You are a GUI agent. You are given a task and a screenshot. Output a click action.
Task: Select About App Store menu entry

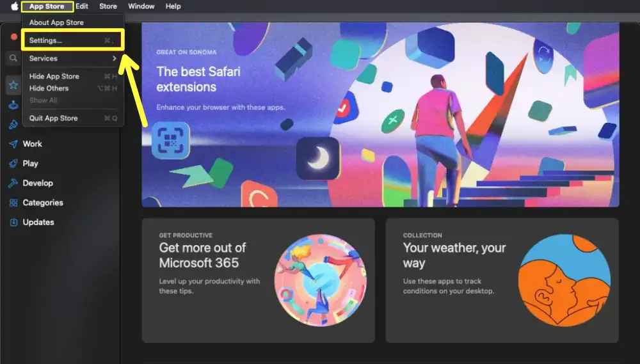(x=56, y=22)
